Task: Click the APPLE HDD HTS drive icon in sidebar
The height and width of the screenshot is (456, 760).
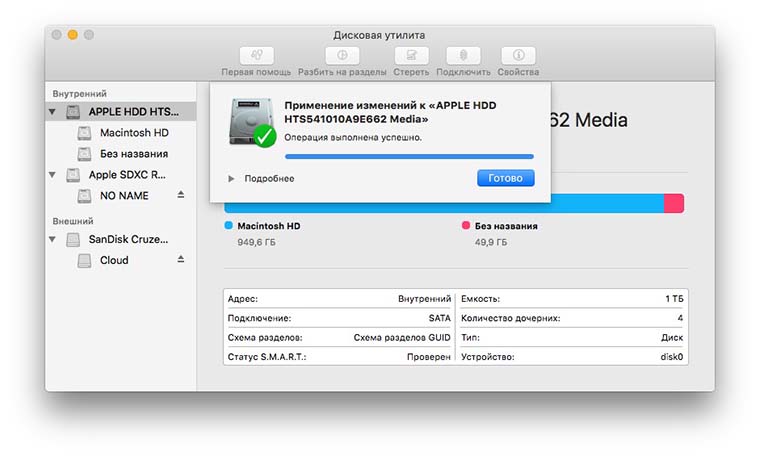Action: [73, 112]
